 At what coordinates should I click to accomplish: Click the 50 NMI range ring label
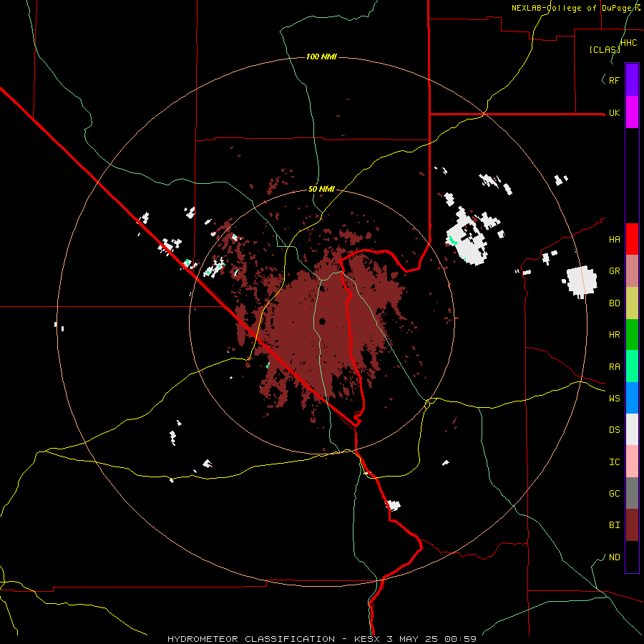(321, 189)
